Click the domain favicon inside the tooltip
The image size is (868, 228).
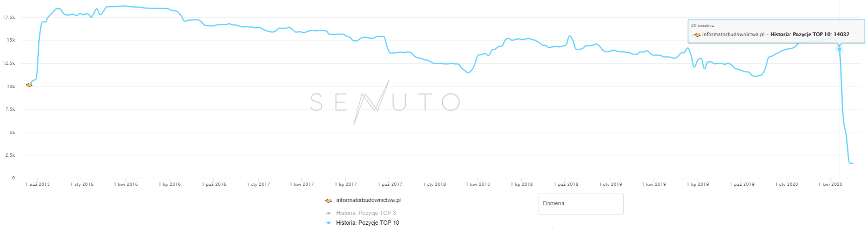[697, 35]
